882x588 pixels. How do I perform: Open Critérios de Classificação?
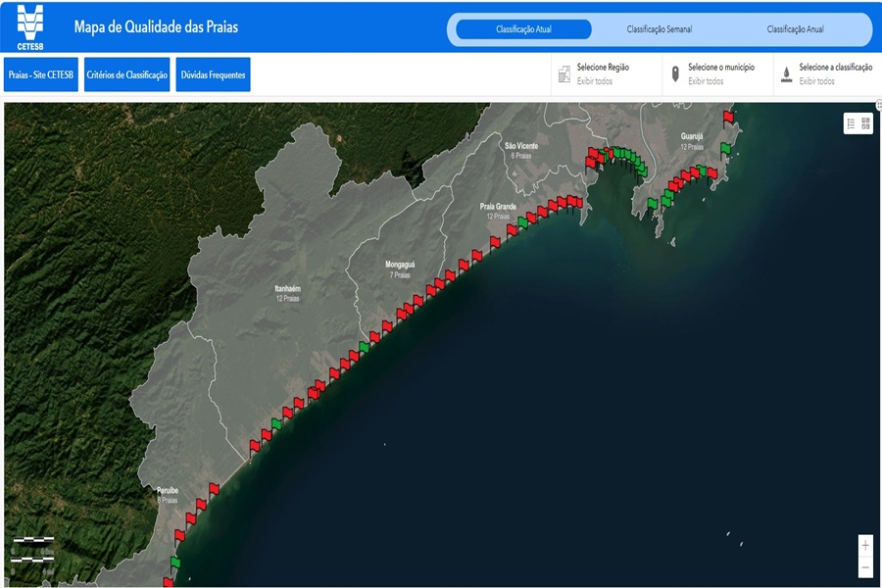(127, 74)
